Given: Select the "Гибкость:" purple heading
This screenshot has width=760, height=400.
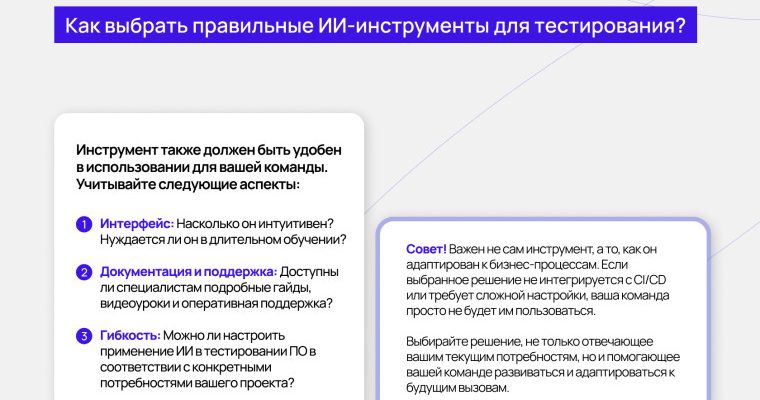Looking at the screenshot, I should (x=130, y=334).
